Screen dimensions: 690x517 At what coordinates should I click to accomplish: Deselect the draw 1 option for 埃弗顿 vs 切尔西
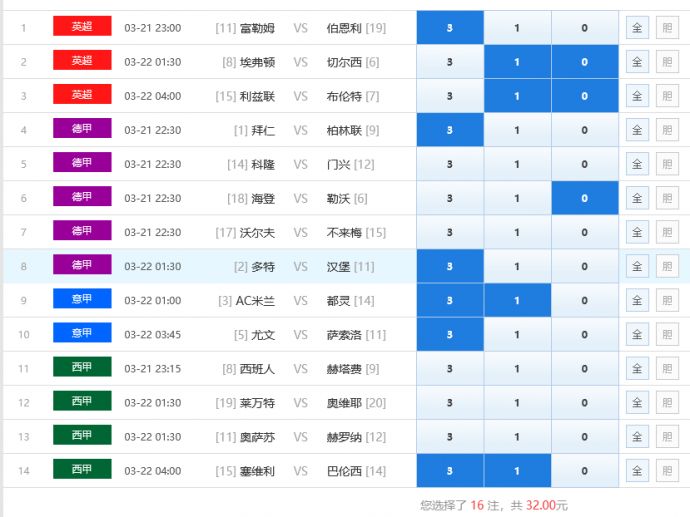coord(516,62)
